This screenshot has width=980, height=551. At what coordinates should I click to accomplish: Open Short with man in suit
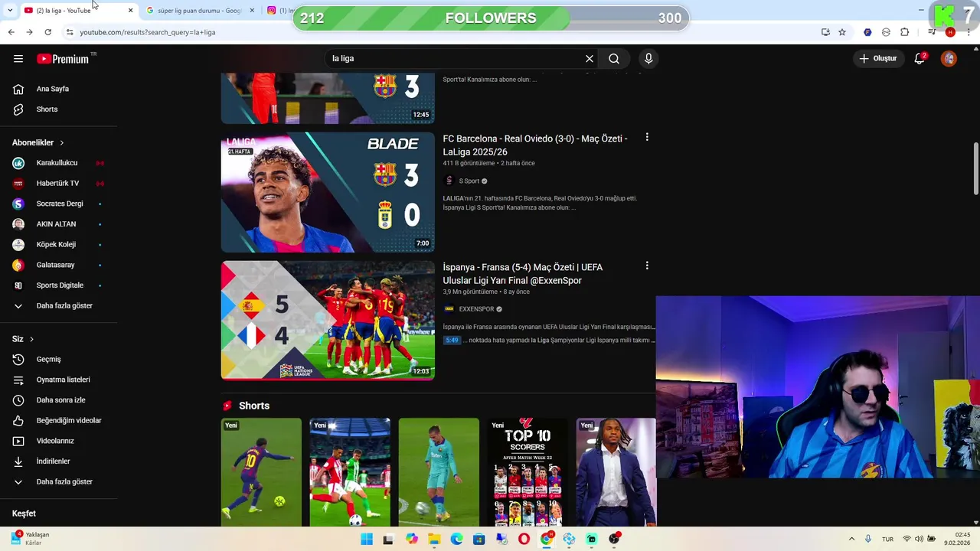tap(616, 472)
